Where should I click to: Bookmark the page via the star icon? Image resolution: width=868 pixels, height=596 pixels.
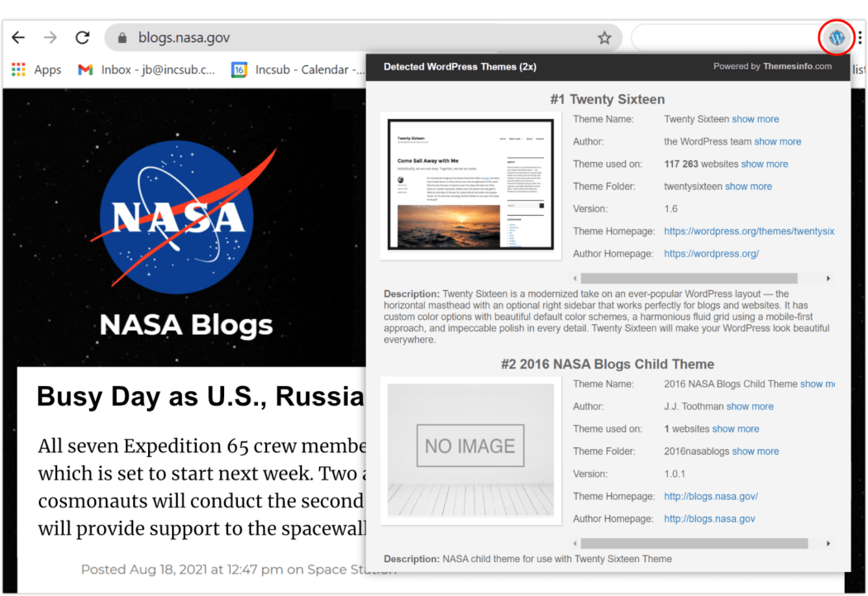click(x=606, y=36)
